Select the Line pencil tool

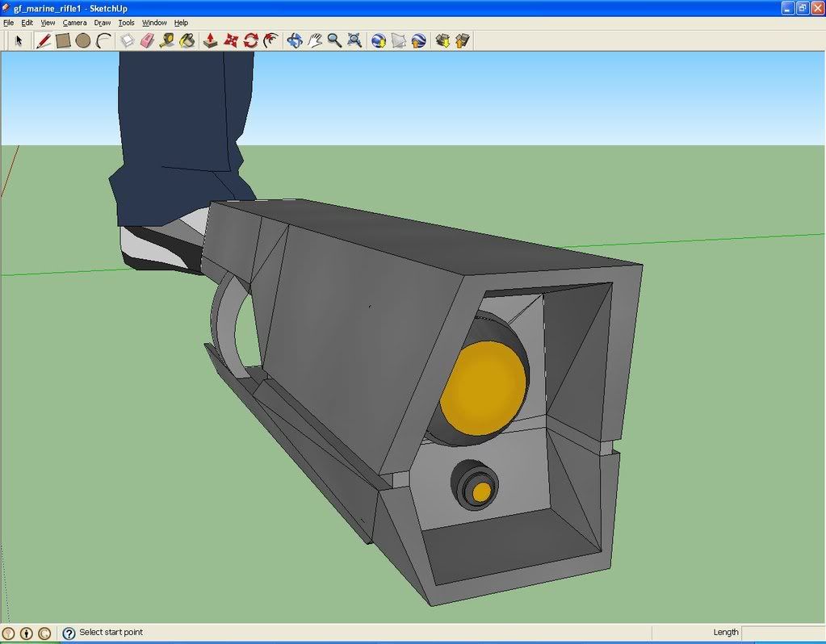(43, 40)
